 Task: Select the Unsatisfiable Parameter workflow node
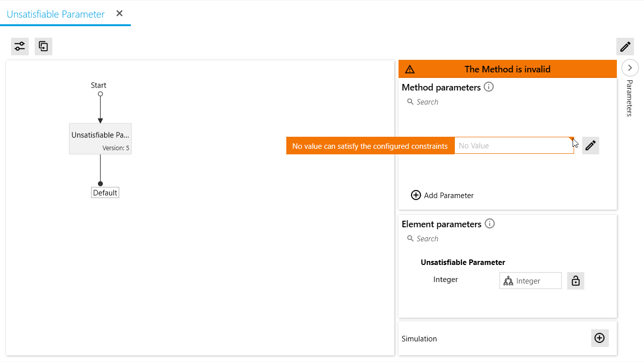[100, 139]
